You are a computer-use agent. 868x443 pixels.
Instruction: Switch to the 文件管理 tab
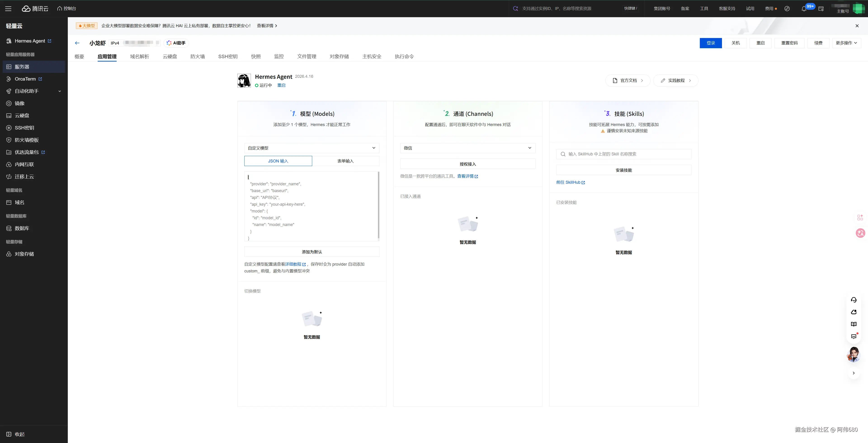(x=307, y=56)
